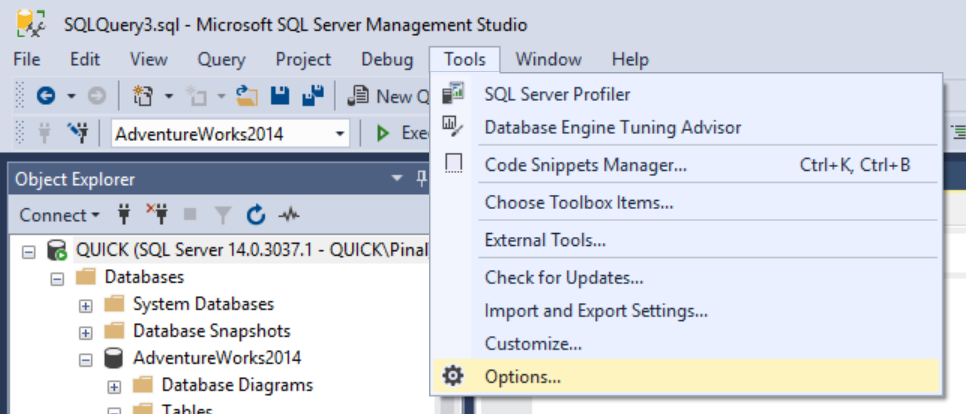Open the View menu
This screenshot has width=966, height=414.
point(148,60)
